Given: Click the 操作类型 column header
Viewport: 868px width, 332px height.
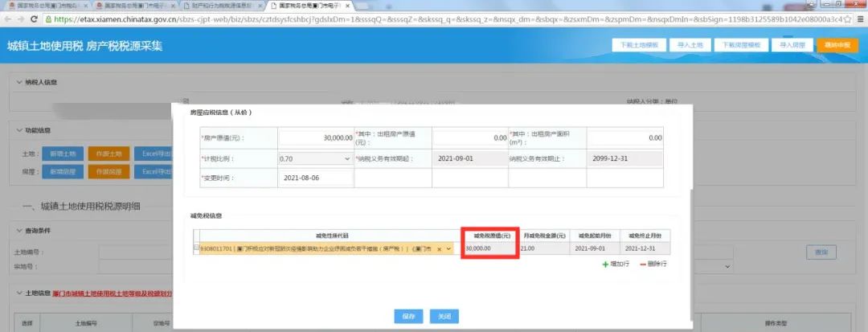Looking at the screenshot, I should pos(776,323).
